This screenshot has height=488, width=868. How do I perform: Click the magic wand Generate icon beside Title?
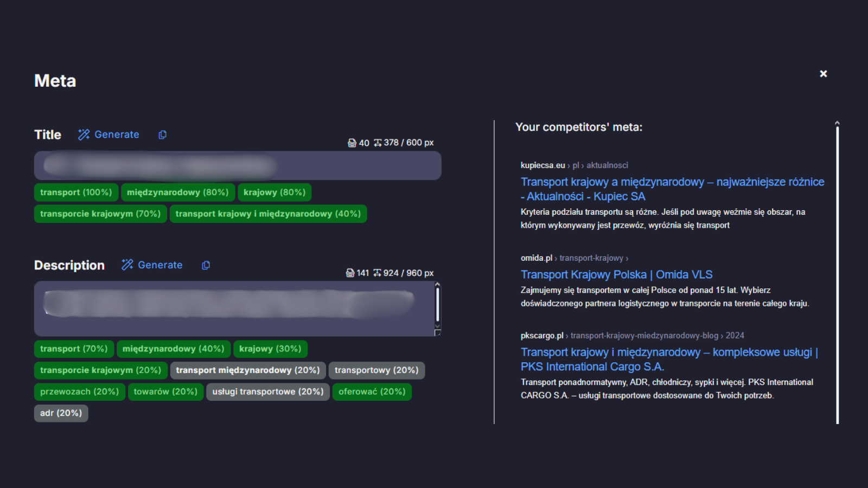click(x=84, y=134)
